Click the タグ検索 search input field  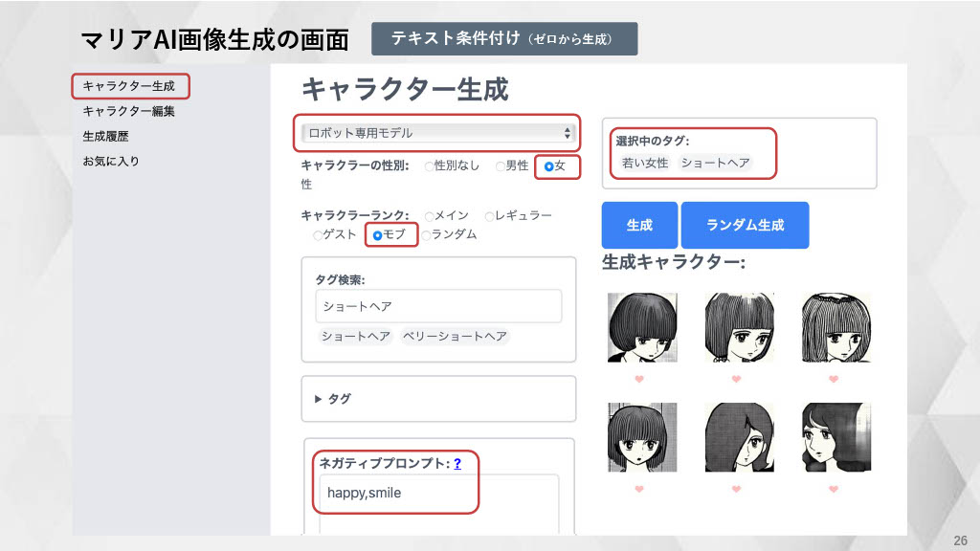pos(438,306)
